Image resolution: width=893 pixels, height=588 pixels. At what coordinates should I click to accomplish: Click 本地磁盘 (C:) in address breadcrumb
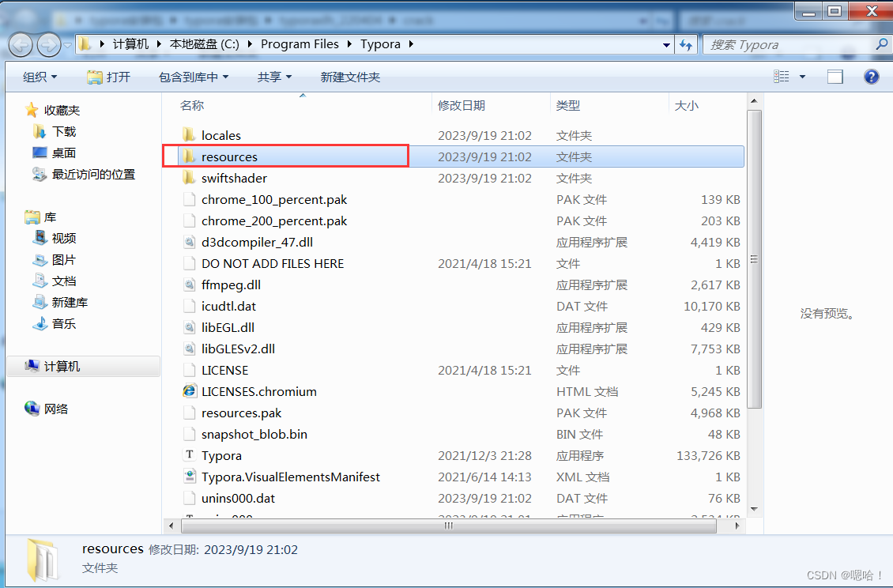(205, 44)
